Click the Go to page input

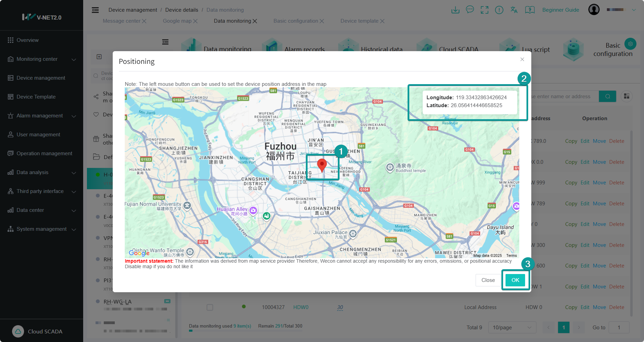click(619, 328)
